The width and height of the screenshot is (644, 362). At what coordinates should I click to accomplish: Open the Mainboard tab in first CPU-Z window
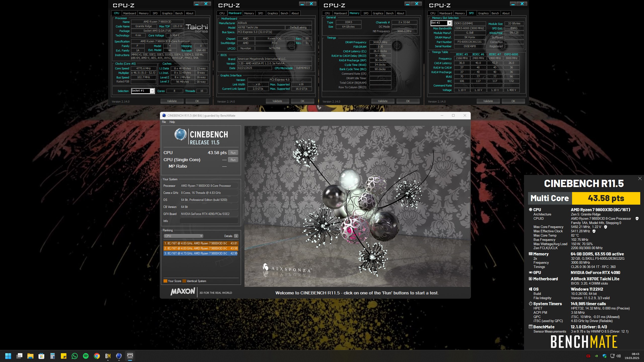pyautogui.click(x=130, y=13)
